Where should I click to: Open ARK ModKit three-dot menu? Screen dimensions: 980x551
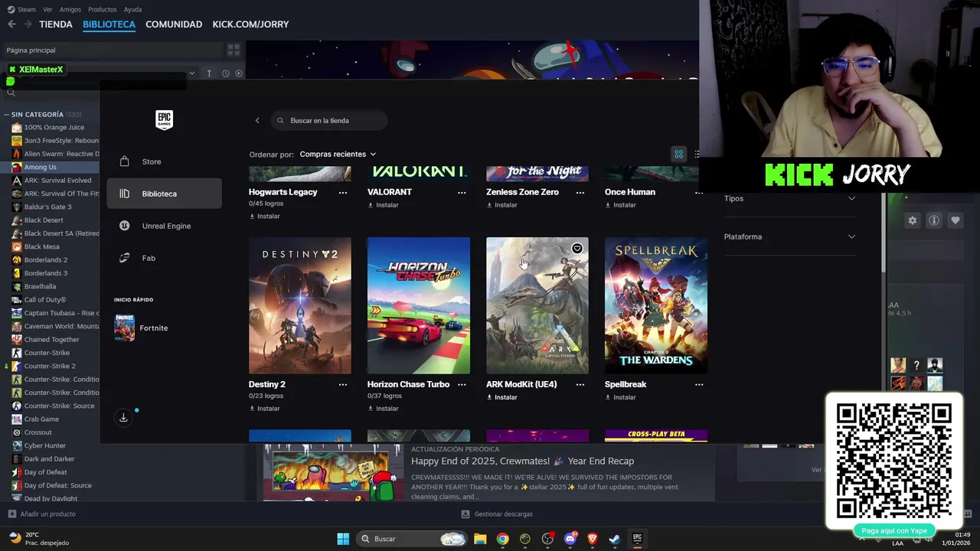580,384
